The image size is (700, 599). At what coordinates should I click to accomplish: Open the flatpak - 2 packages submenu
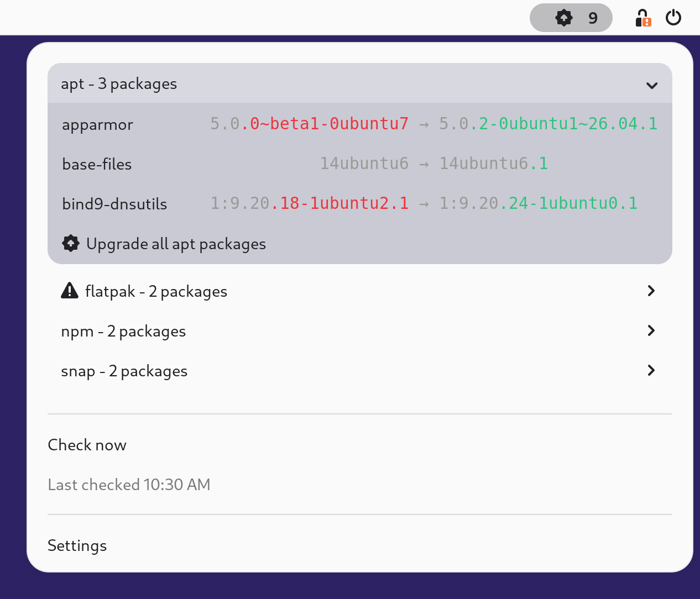pyautogui.click(x=360, y=291)
